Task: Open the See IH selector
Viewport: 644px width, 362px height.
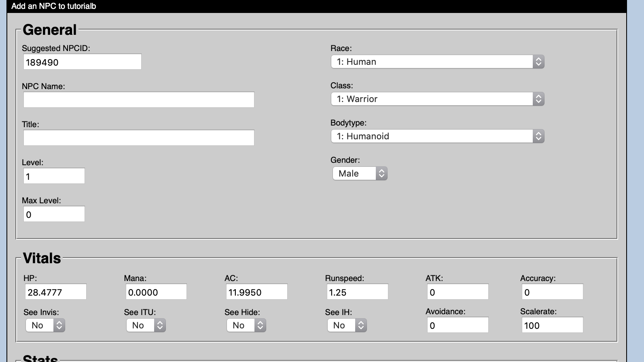Action: point(347,325)
